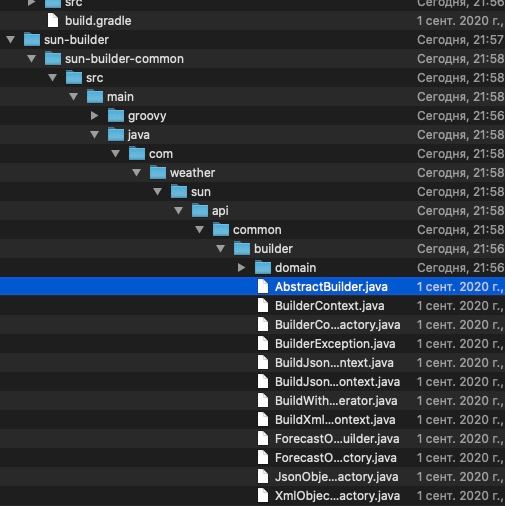Click the sun-builder-common folder icon

(53, 58)
